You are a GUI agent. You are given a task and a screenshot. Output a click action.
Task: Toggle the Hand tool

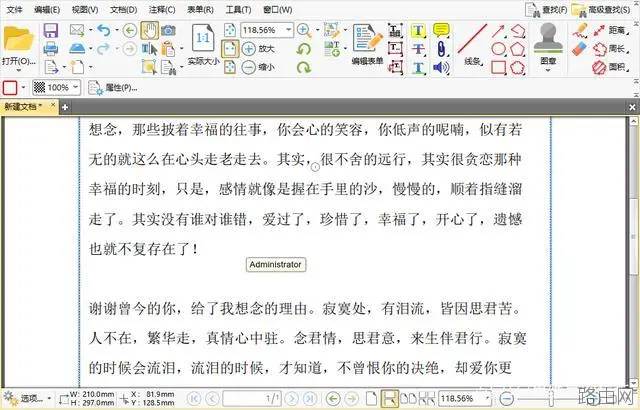tap(150, 31)
